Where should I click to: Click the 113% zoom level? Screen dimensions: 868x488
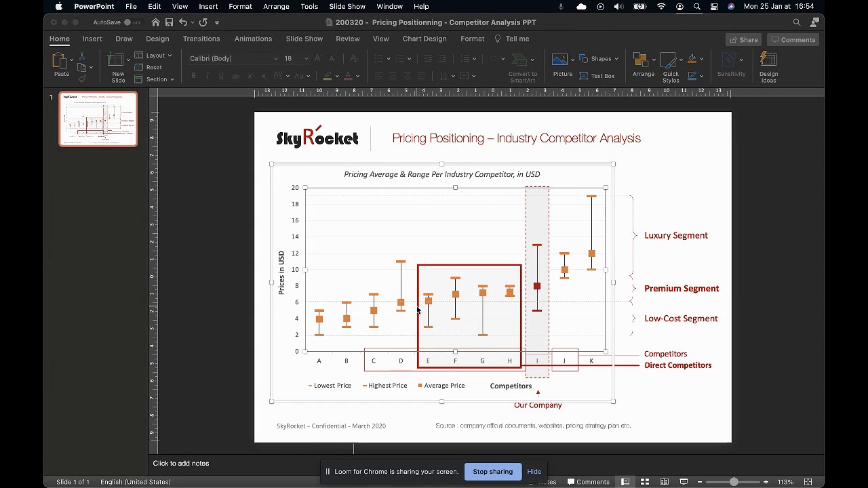(x=785, y=482)
